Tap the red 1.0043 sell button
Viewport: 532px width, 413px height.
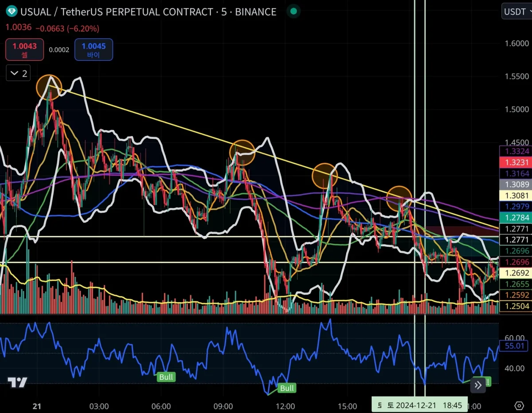[x=24, y=50]
